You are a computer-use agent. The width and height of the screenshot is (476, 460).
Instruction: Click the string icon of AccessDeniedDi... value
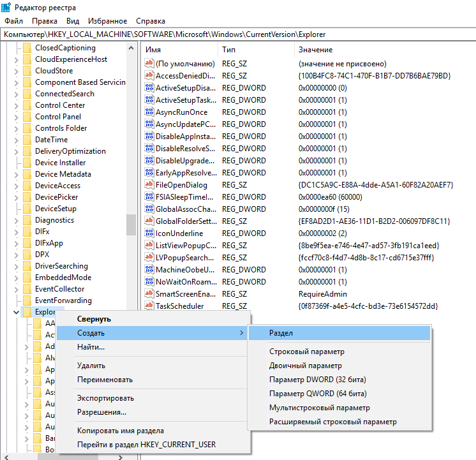(149, 75)
